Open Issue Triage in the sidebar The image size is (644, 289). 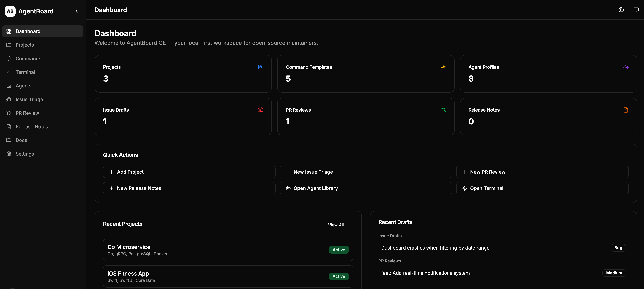(43, 100)
